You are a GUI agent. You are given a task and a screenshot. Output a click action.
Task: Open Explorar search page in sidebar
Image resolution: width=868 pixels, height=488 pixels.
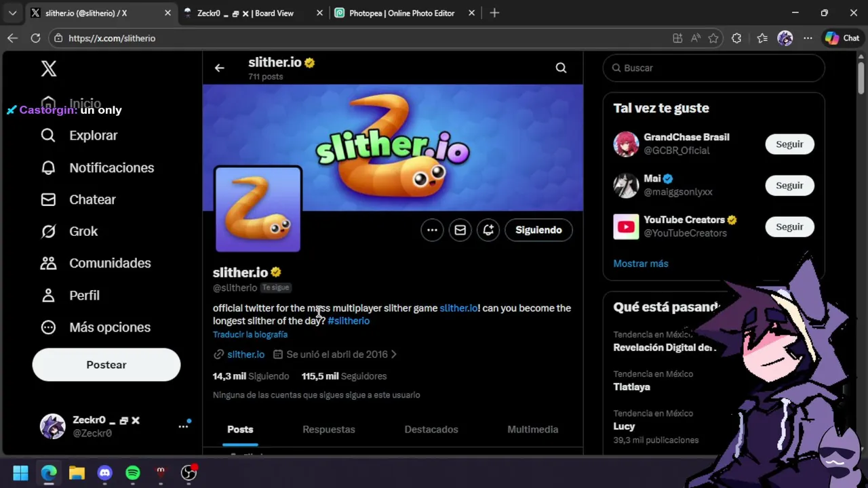(79, 136)
